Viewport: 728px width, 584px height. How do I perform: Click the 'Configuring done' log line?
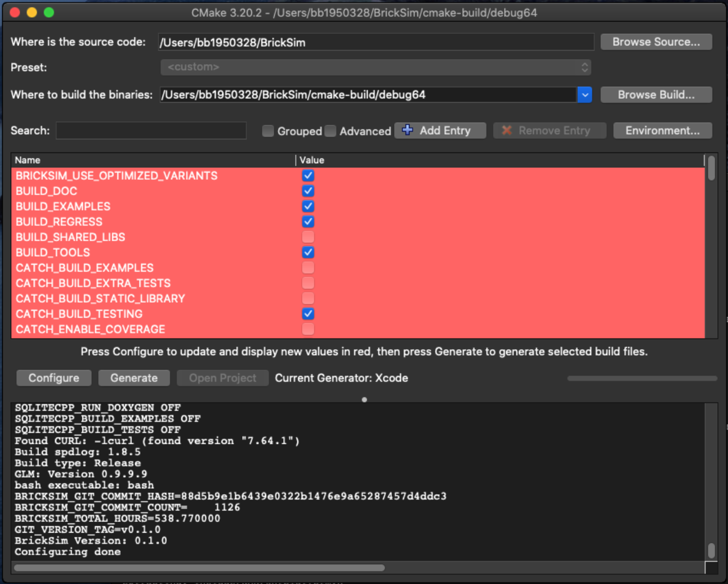67,552
